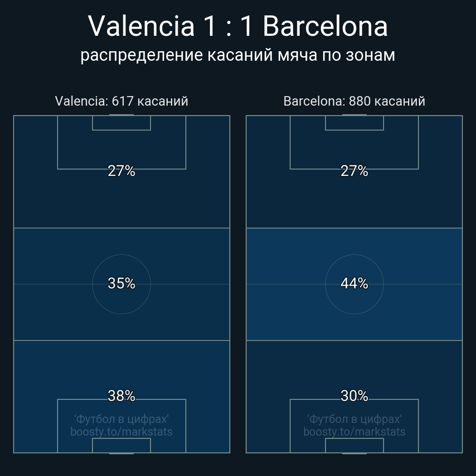Open boosty.to/markstats link on Barcelona pitch
Viewport: 476px width, 476px height.
(354, 432)
